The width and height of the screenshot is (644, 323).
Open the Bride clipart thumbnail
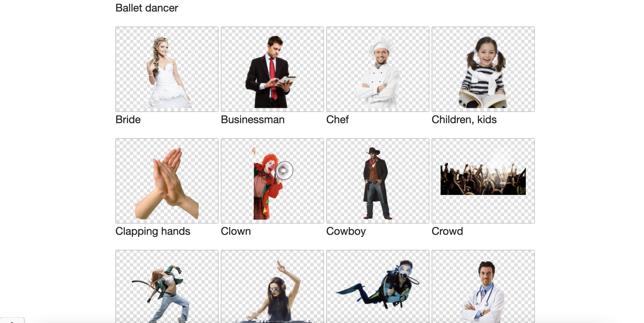point(167,69)
